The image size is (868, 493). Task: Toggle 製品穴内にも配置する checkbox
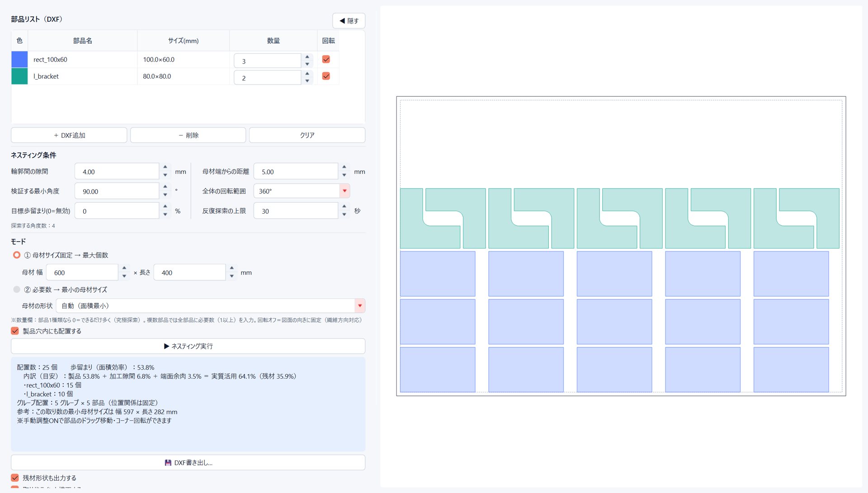coord(15,331)
